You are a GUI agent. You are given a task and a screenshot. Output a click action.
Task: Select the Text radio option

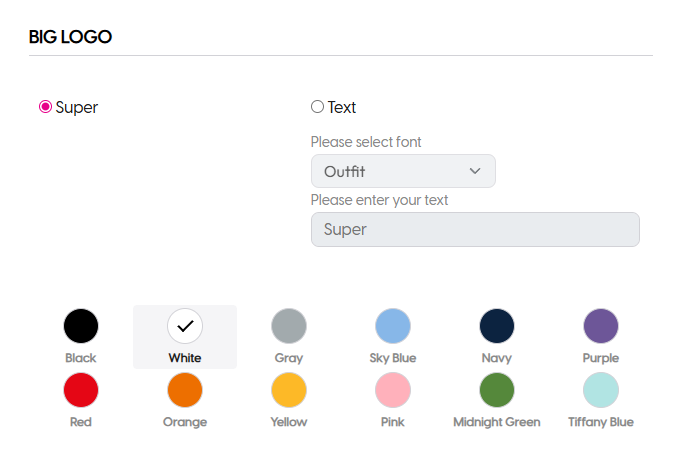click(317, 107)
